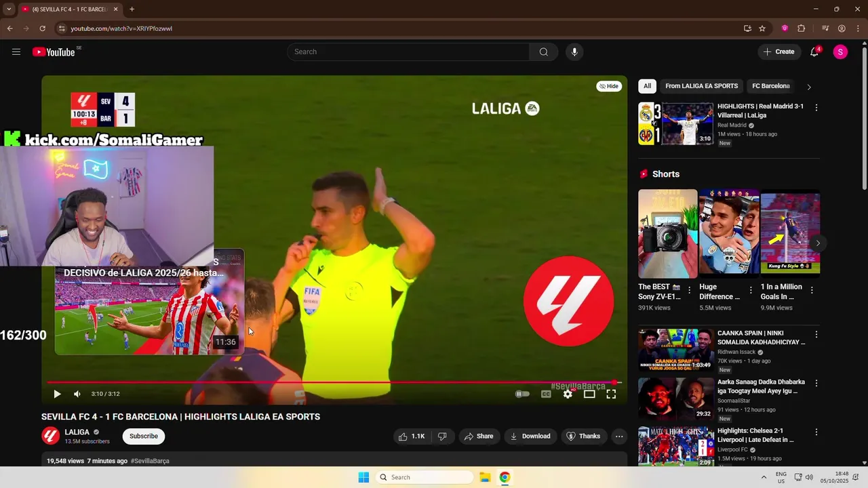Bookmark this page with star icon
The image size is (868, 488).
click(x=762, y=28)
